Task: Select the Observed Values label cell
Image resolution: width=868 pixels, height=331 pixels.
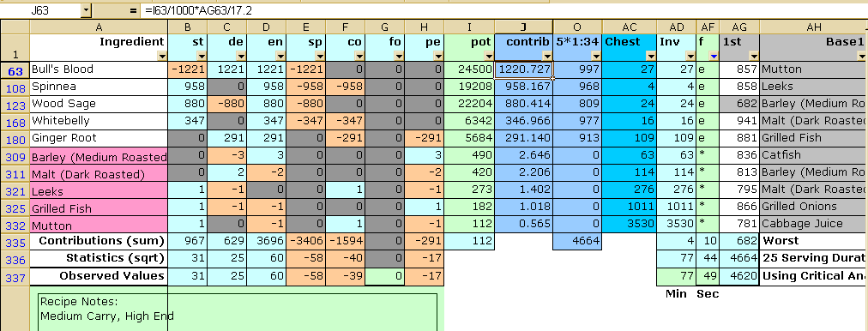Action: coord(99,276)
